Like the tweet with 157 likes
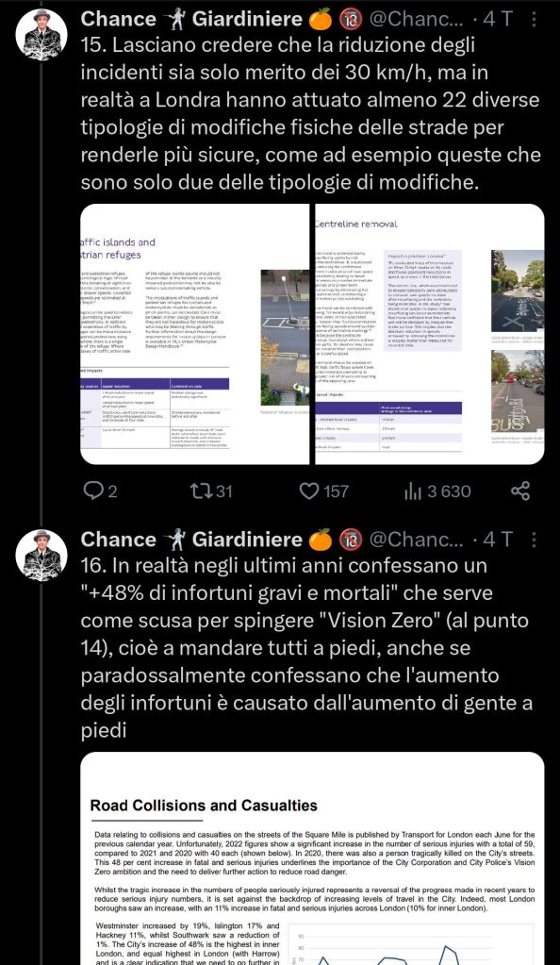This screenshot has height=965, width=560. [x=323, y=491]
